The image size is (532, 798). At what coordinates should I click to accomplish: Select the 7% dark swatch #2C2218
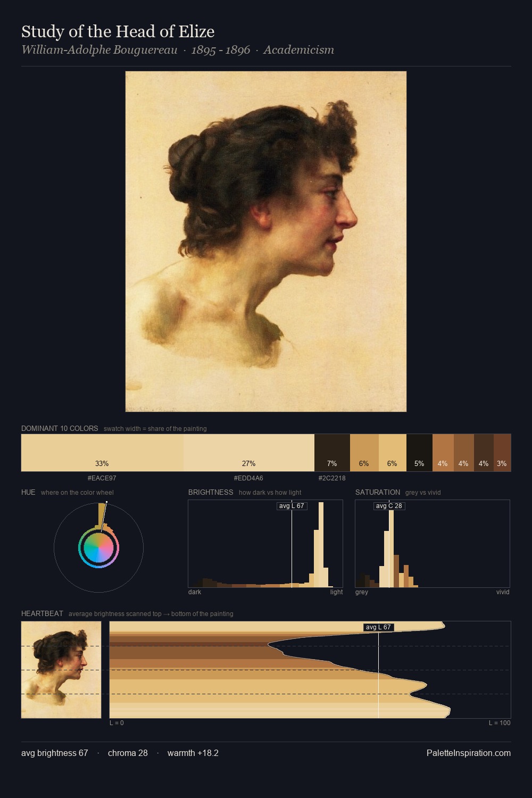(x=332, y=453)
